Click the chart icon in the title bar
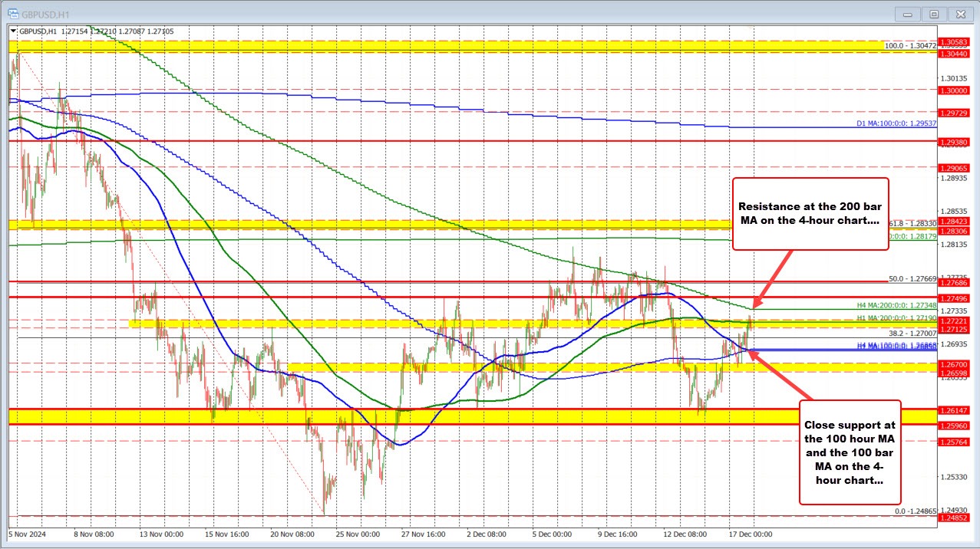This screenshot has height=549, width=980. tap(13, 13)
